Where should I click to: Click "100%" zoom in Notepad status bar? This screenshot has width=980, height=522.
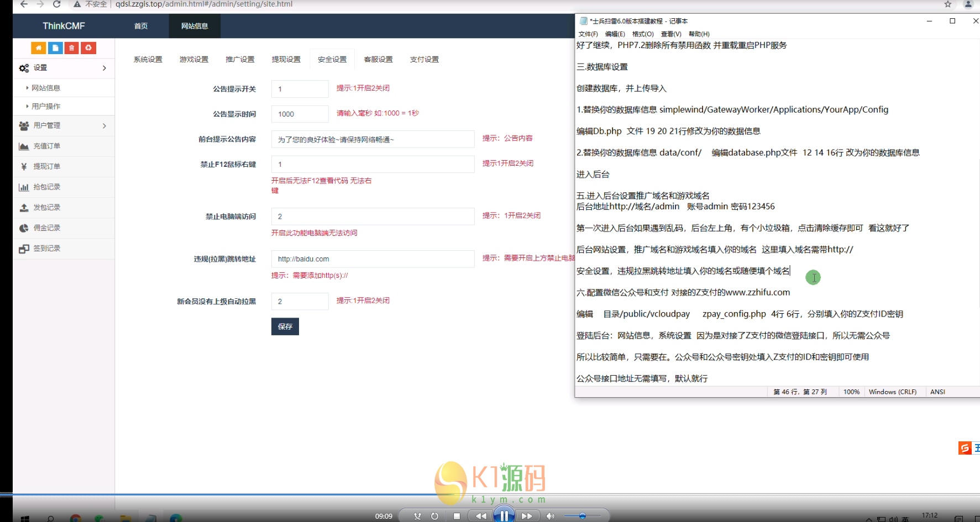[851, 392]
